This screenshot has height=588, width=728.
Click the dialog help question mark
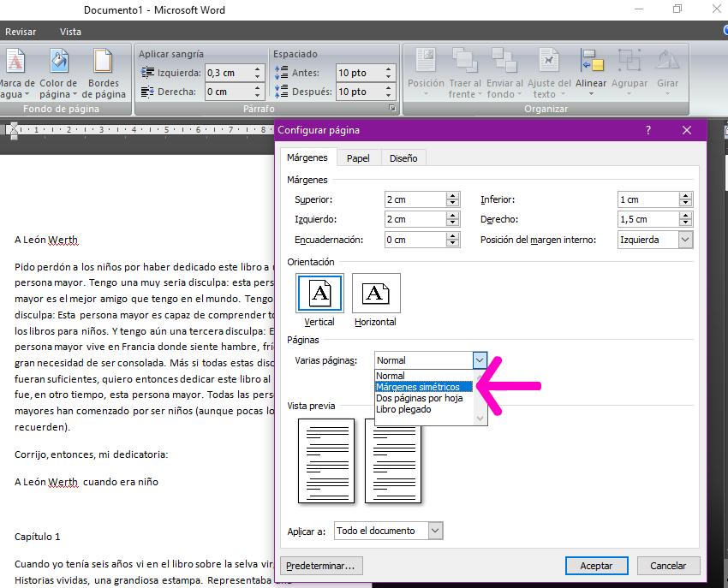648,130
